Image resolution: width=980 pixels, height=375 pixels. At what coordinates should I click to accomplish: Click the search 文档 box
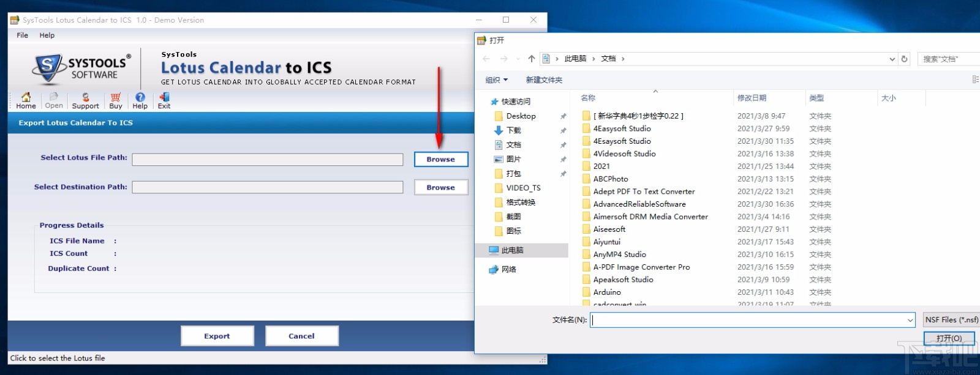click(949, 59)
